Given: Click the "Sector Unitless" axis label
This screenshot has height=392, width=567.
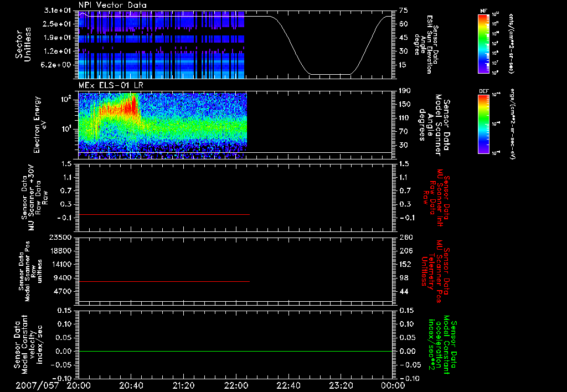Looking at the screenshot, I should click(23, 44).
